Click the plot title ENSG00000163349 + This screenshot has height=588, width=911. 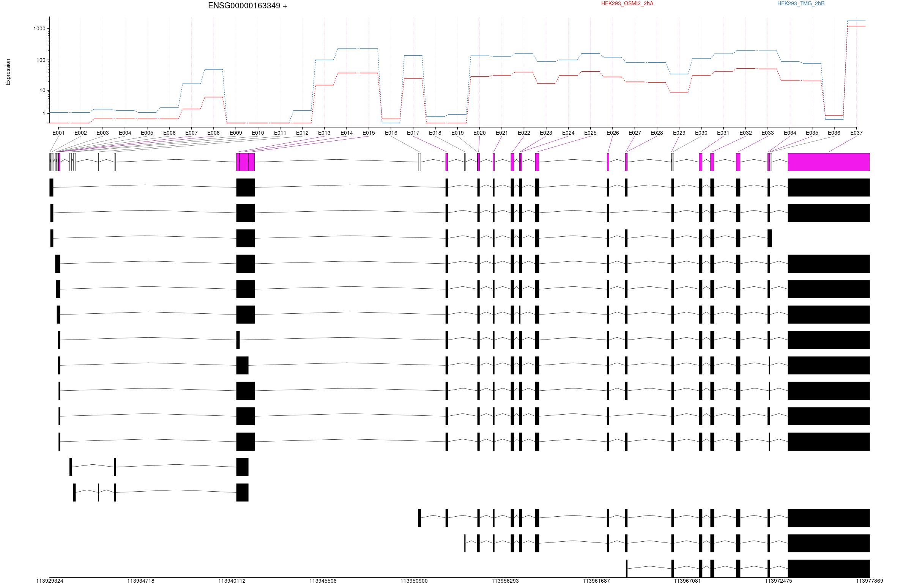point(247,6)
